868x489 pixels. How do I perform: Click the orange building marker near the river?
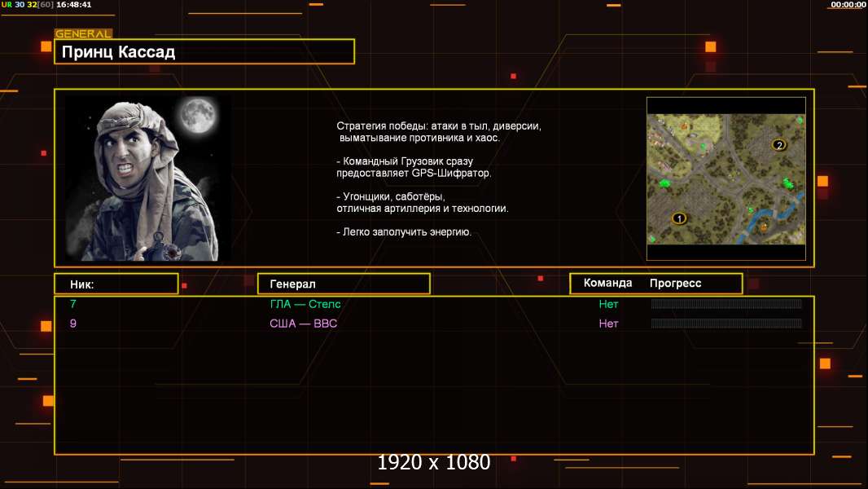pyautogui.click(x=763, y=227)
